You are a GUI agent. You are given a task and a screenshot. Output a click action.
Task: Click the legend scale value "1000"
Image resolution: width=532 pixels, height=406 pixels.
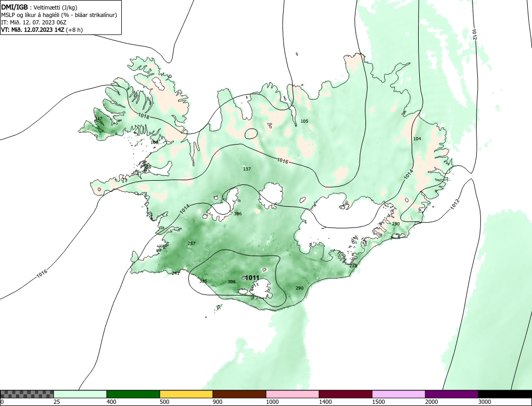point(272,402)
